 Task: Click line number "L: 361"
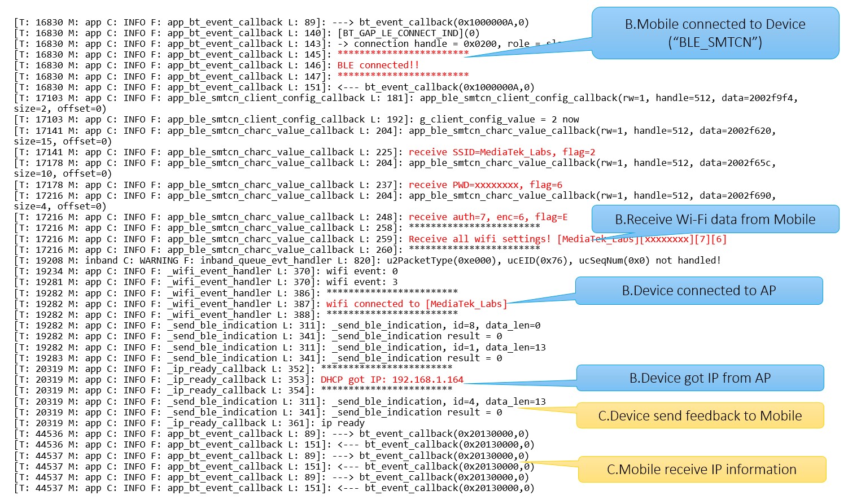[x=290, y=423]
